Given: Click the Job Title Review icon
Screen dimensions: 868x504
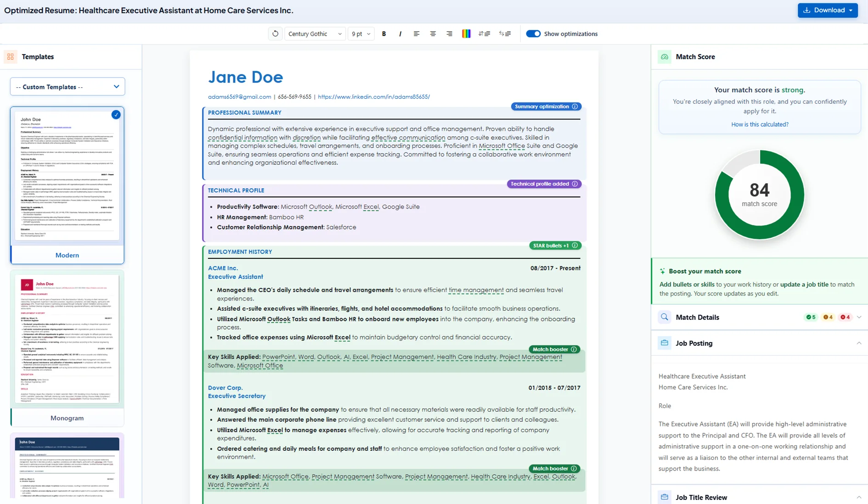Looking at the screenshot, I should [665, 497].
